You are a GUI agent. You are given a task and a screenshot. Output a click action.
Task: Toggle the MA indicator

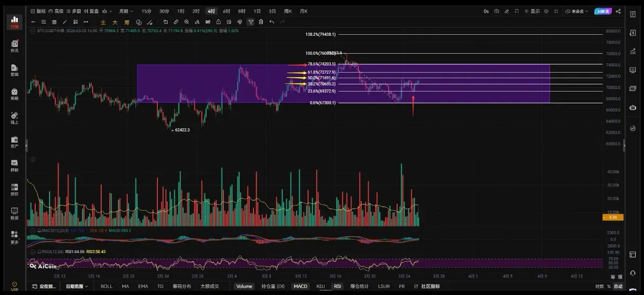click(x=125, y=286)
